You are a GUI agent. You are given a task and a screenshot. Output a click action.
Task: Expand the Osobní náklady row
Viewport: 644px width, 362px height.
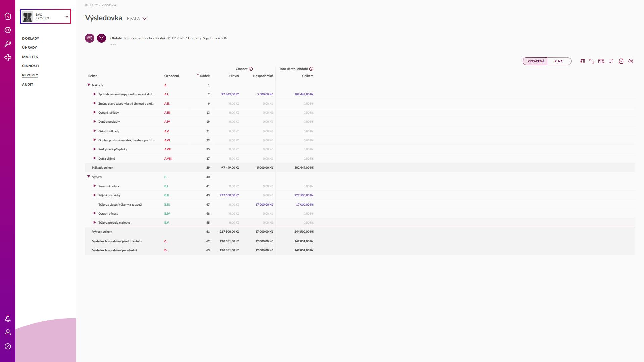(x=95, y=112)
